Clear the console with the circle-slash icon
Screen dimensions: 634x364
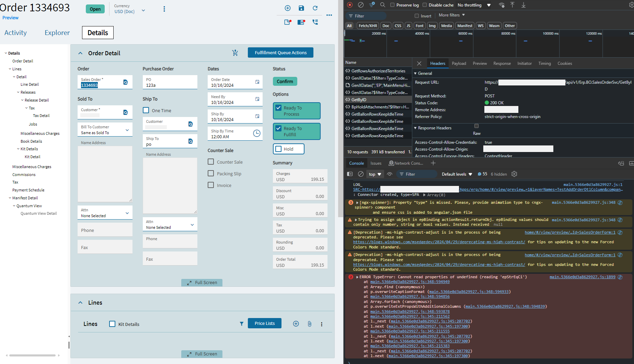pos(361,174)
